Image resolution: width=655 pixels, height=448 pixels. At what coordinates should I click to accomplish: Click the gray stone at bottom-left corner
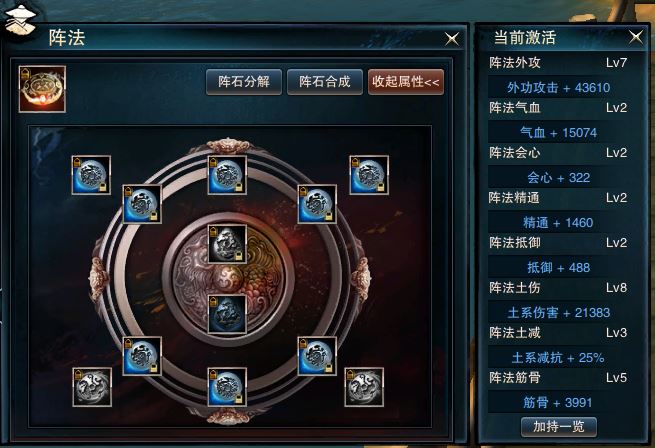click(x=92, y=387)
